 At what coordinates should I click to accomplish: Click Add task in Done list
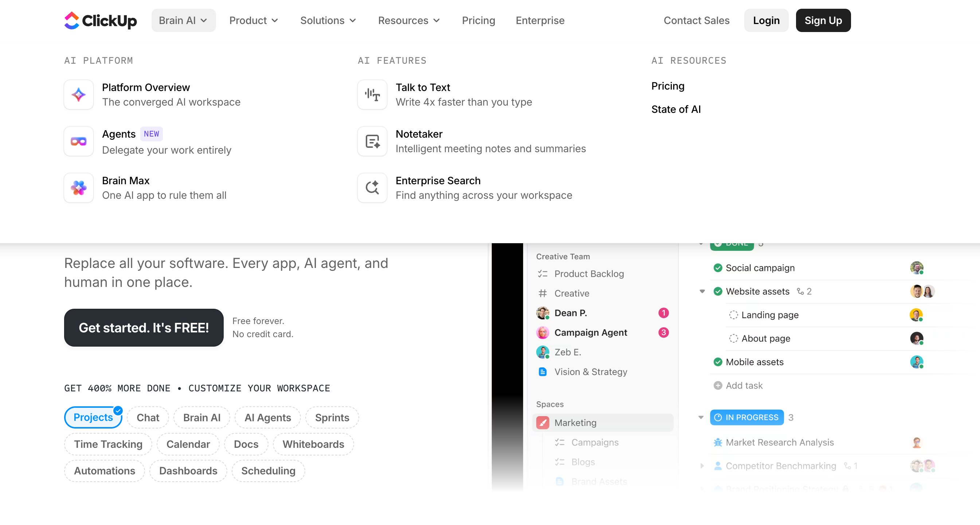tap(744, 386)
